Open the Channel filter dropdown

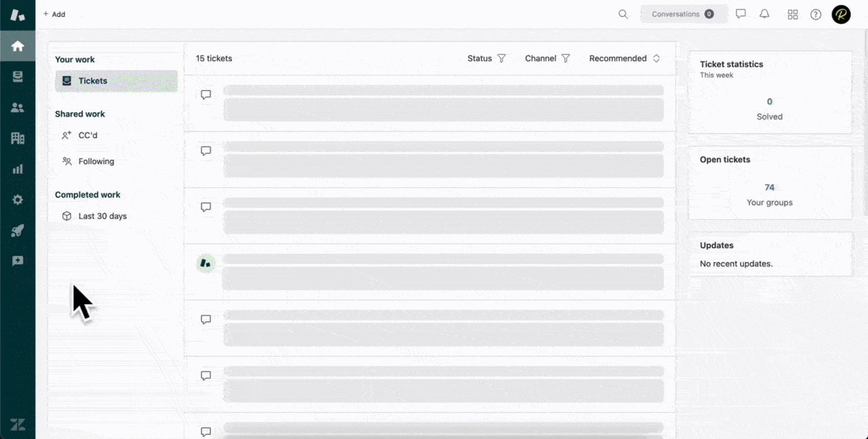pos(547,58)
